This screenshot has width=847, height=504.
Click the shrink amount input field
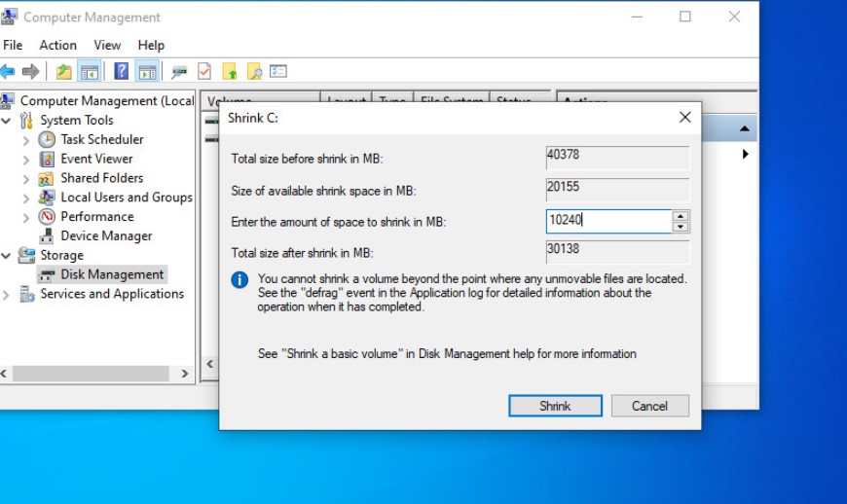tap(608, 221)
